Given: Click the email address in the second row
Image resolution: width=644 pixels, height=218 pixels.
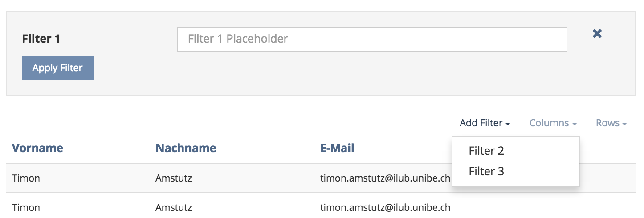Looking at the screenshot, I should click(x=385, y=208).
